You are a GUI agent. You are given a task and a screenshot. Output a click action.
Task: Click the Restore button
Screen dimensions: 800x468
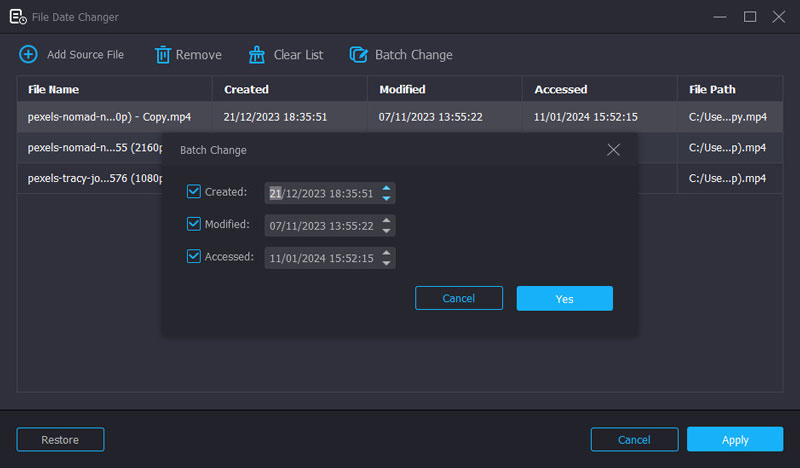pos(60,439)
